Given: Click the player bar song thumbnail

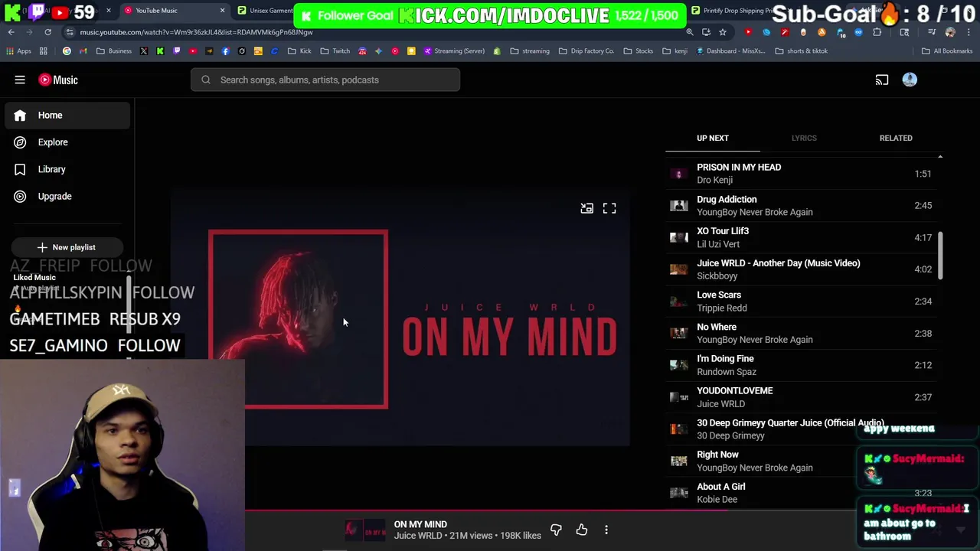Looking at the screenshot, I should 364,530.
